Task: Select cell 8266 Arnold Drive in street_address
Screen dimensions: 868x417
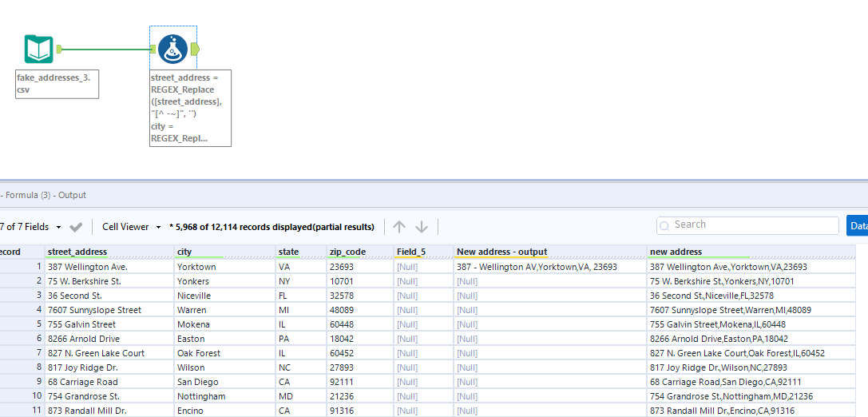Action: pyautogui.click(x=109, y=339)
